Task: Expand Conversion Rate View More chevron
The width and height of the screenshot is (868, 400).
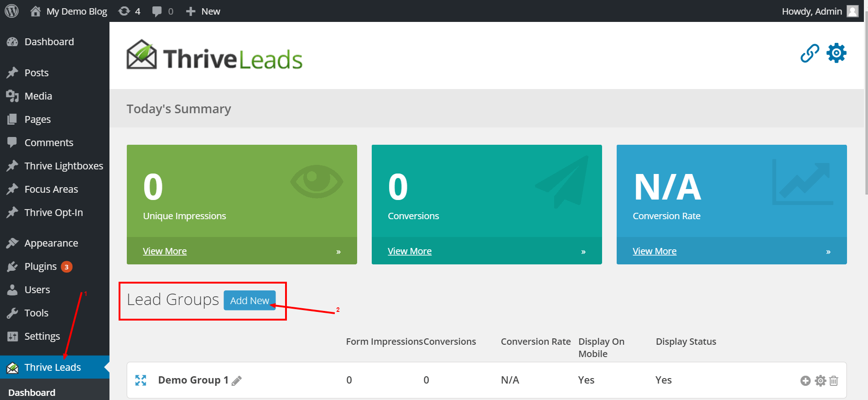Action: (828, 252)
